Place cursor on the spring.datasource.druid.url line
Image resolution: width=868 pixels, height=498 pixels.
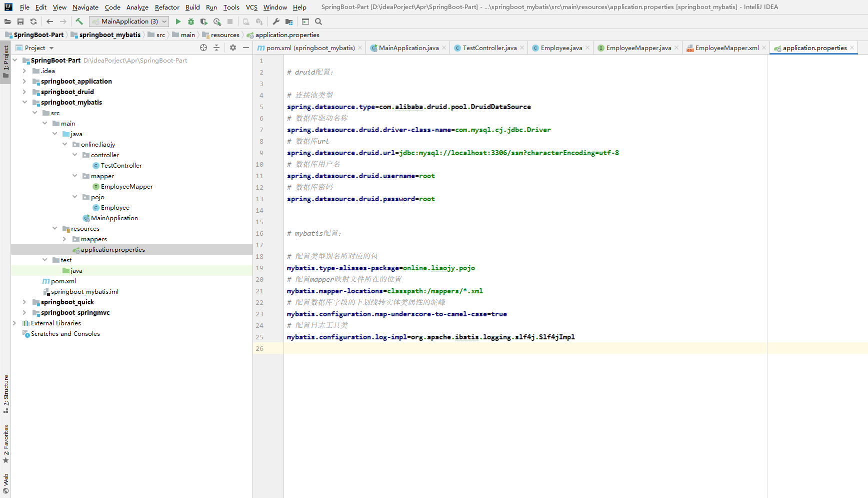pos(452,153)
